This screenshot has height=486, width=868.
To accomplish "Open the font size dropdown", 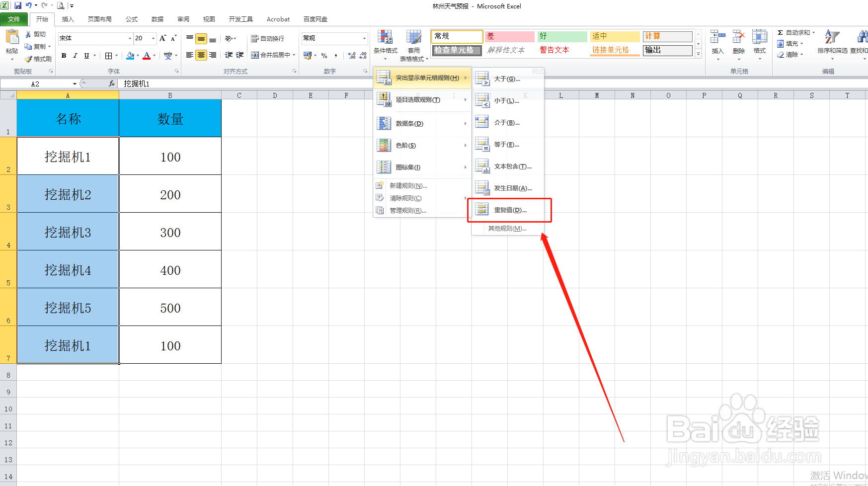I will (x=154, y=38).
